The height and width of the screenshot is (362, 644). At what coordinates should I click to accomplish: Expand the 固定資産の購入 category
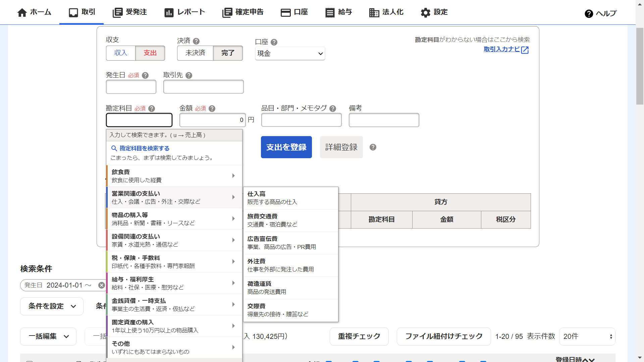(x=174, y=326)
